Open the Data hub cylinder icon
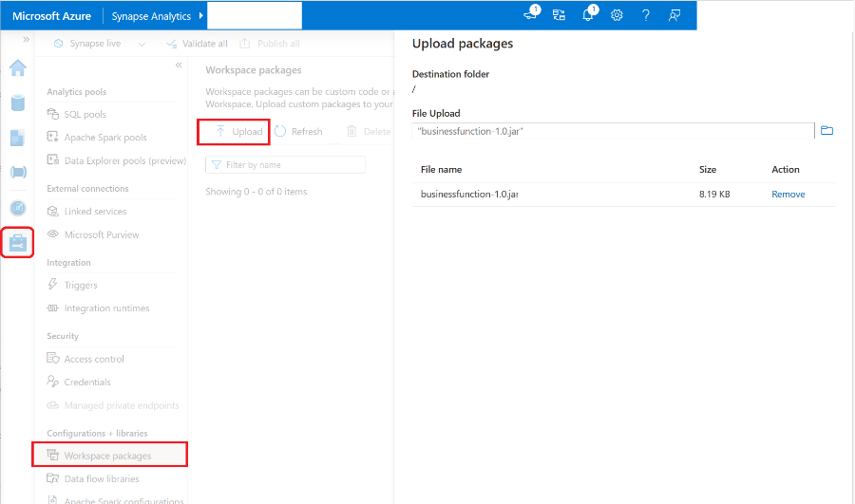Image resolution: width=855 pixels, height=504 pixels. [17, 103]
